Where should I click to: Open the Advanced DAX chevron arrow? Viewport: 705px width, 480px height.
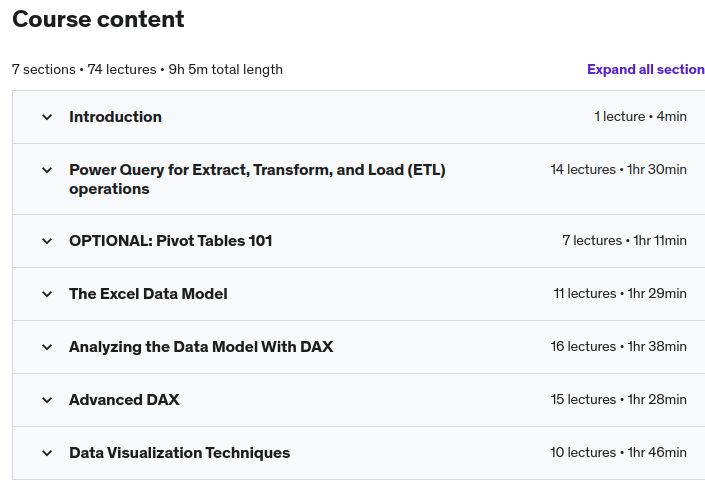[47, 400]
